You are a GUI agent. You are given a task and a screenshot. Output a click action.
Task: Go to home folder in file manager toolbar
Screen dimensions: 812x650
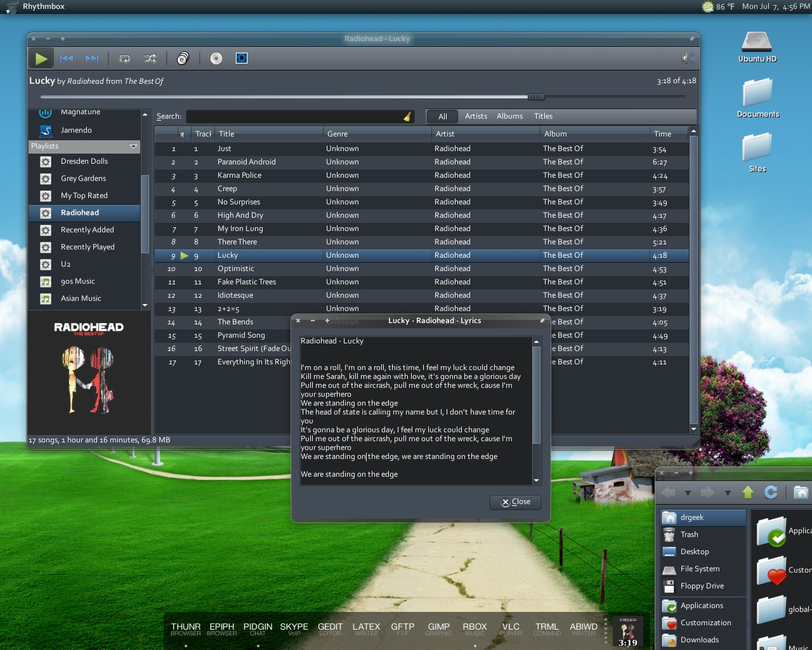[801, 492]
